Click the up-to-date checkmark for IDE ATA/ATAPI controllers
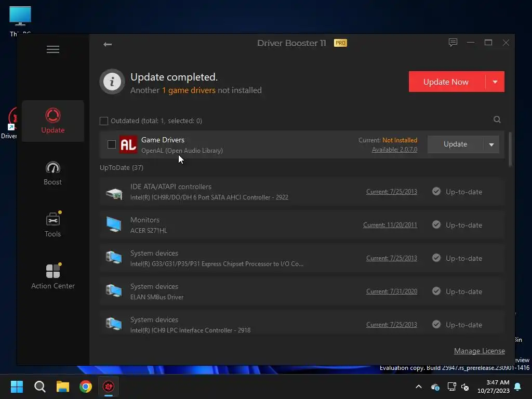 (x=436, y=191)
